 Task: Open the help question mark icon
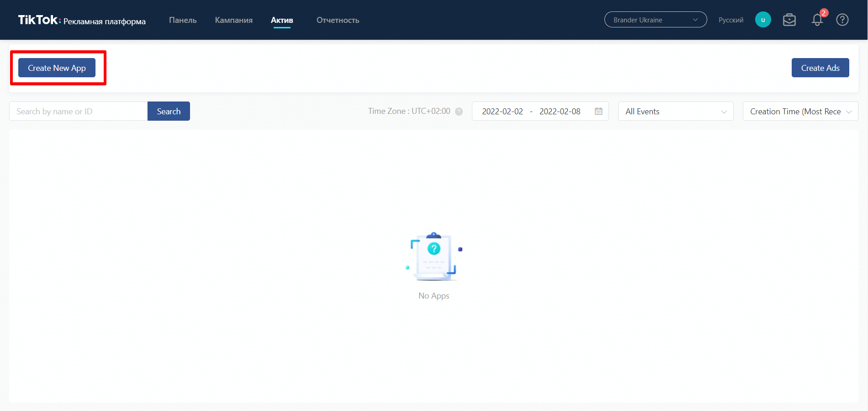(x=842, y=20)
